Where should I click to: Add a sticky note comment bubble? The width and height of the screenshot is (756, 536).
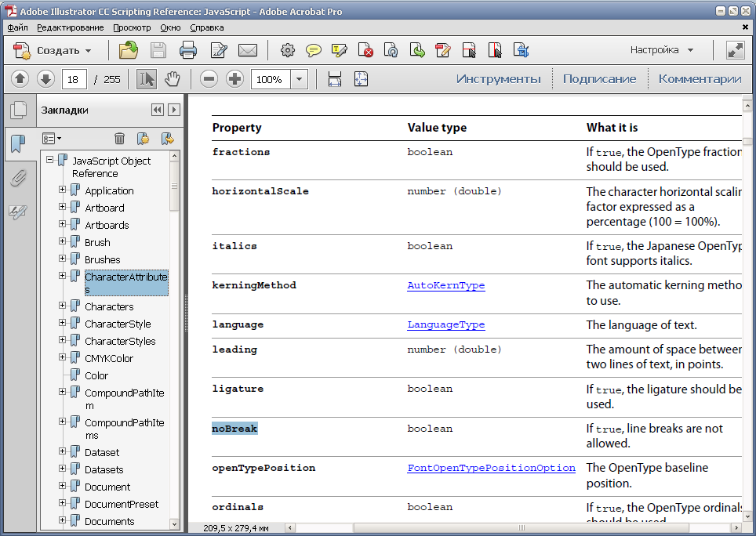click(x=314, y=50)
